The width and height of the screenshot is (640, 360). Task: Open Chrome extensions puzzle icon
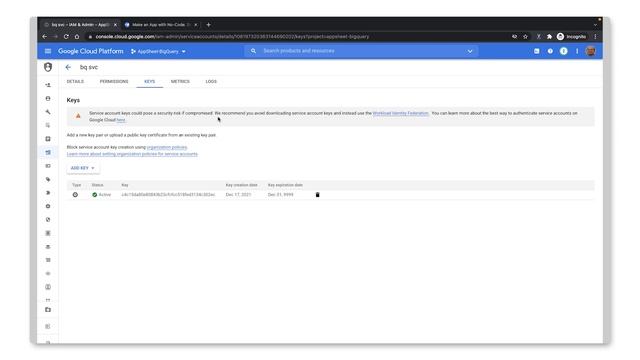pyautogui.click(x=549, y=37)
